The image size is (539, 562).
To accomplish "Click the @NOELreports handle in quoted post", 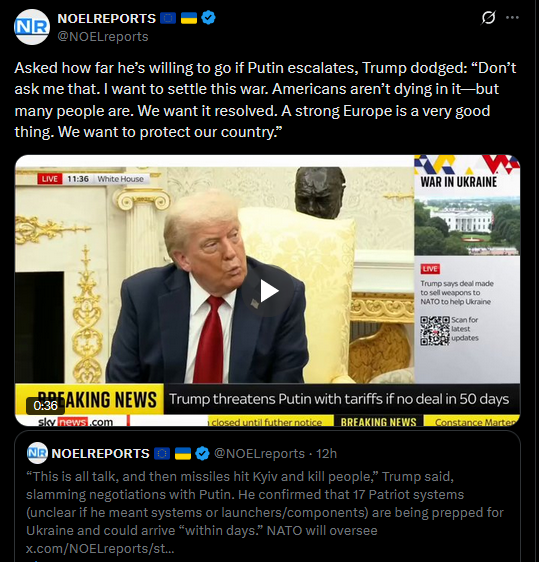I will tap(259, 453).
